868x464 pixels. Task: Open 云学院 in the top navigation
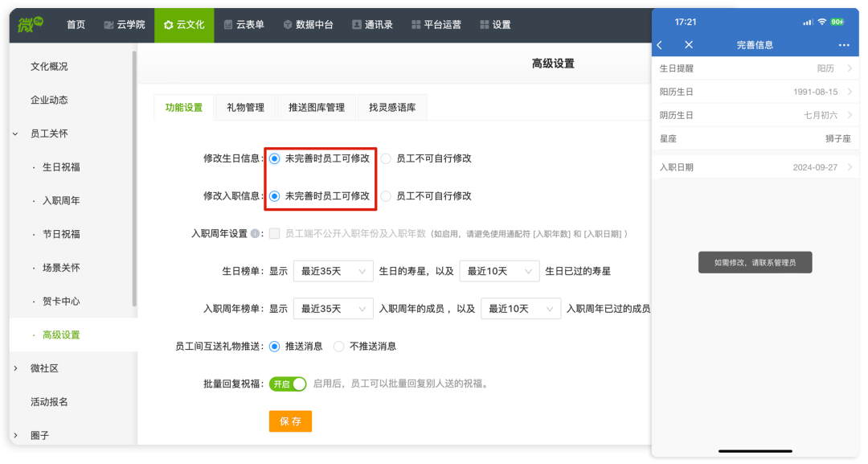click(131, 25)
